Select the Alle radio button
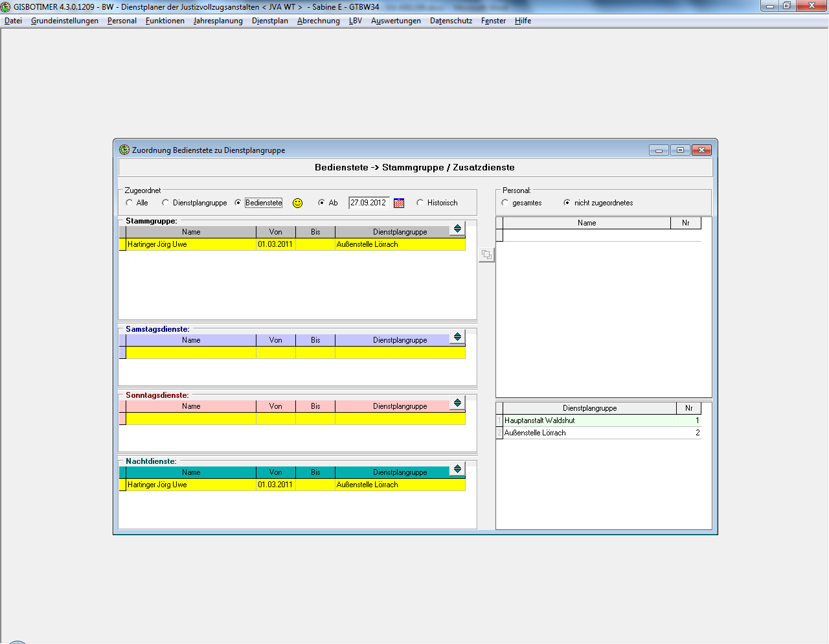The image size is (829, 644). click(x=130, y=203)
